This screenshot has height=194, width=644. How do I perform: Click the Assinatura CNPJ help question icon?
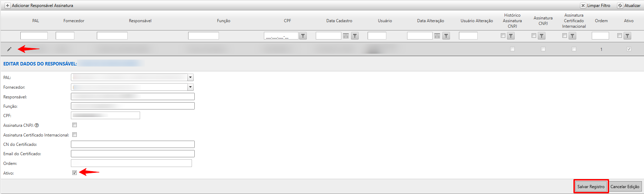37,125
